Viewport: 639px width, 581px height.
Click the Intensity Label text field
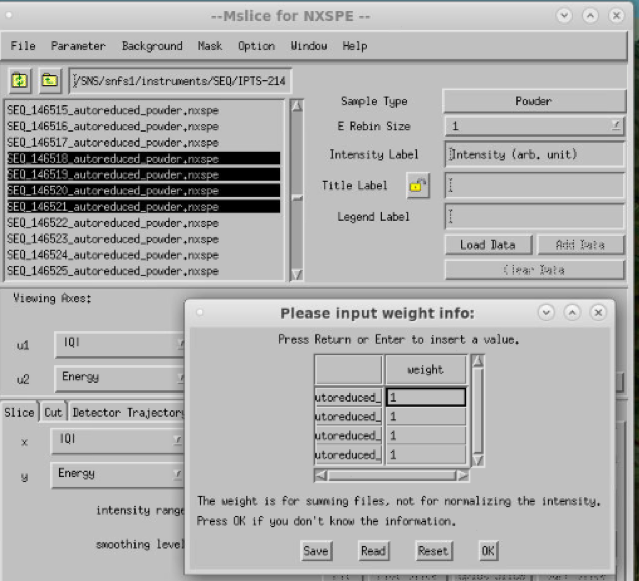click(534, 155)
